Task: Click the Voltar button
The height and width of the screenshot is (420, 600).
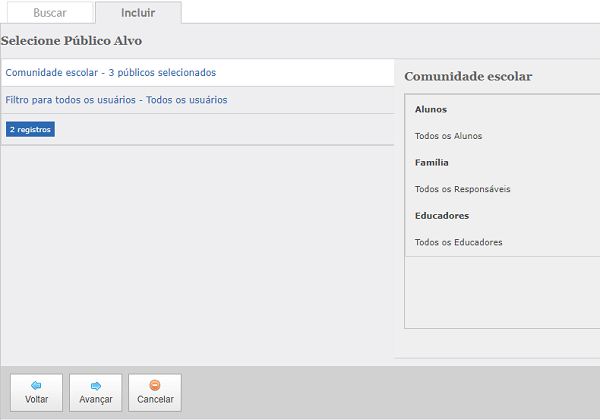Action: click(36, 393)
